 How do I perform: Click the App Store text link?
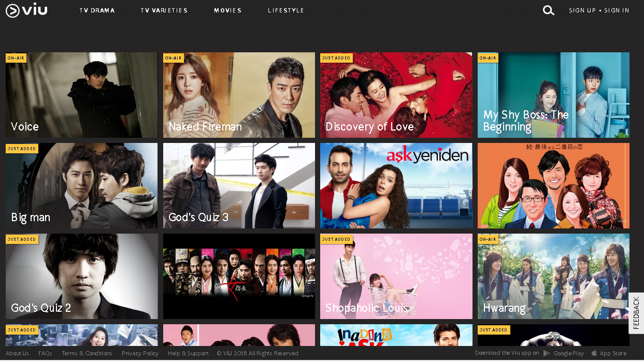click(x=613, y=353)
